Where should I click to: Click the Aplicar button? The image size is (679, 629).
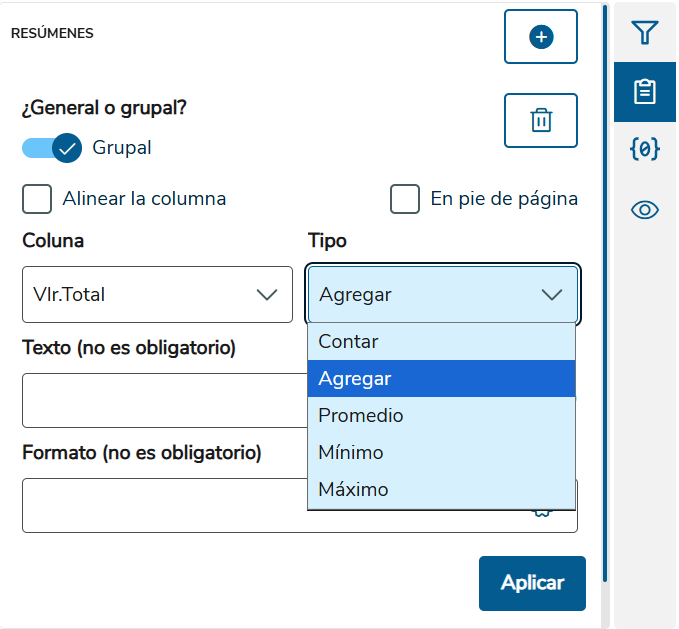(532, 583)
